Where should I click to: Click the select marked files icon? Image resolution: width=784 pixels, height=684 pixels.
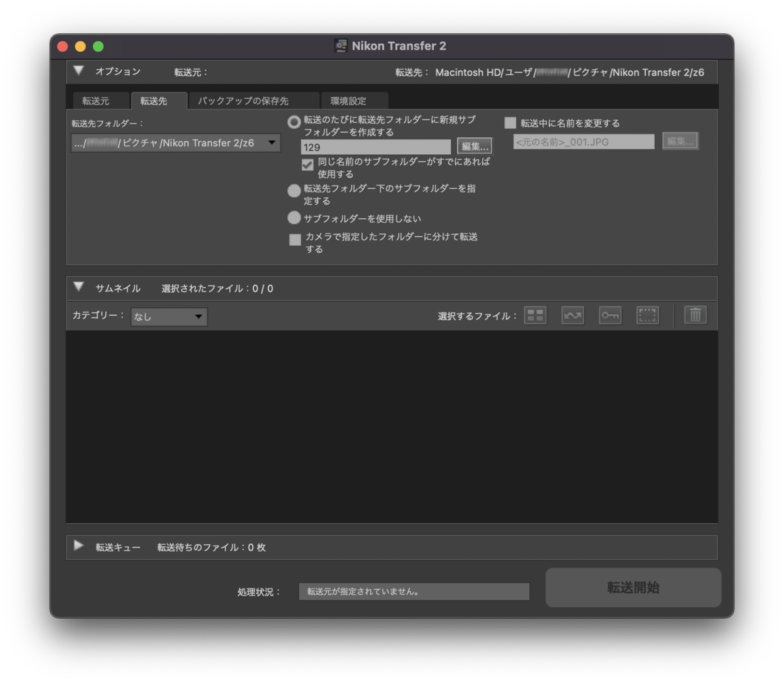pyautogui.click(x=572, y=316)
